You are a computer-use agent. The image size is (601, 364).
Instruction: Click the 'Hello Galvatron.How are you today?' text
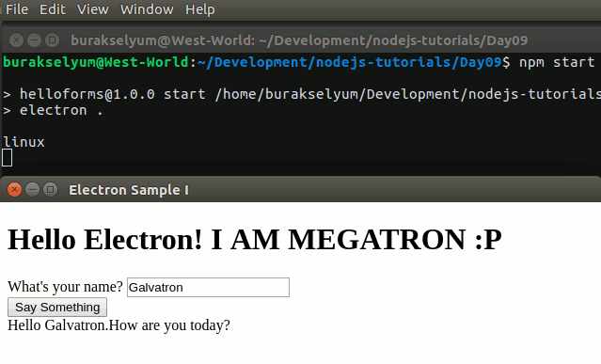pos(119,325)
